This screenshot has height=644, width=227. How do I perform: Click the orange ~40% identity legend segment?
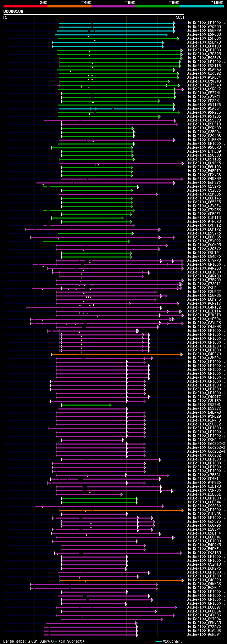click(x=70, y=6)
